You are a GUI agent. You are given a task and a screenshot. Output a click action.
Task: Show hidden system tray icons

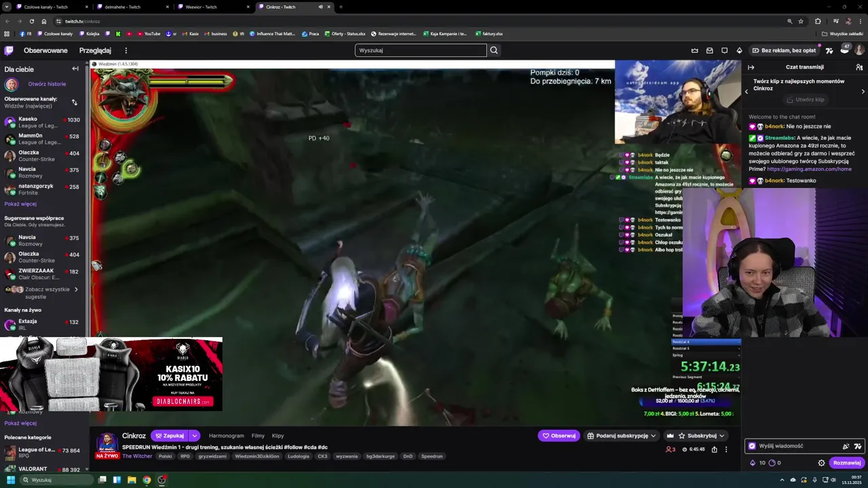click(783, 480)
